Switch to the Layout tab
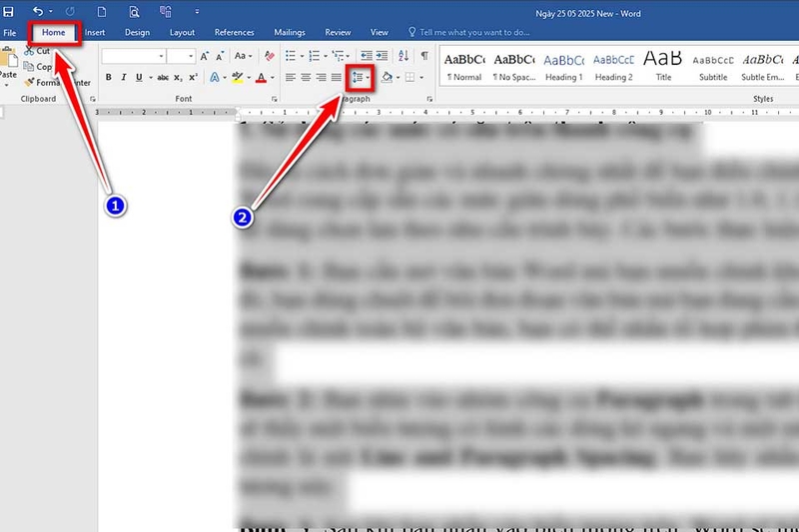This screenshot has width=799, height=532. tap(182, 33)
